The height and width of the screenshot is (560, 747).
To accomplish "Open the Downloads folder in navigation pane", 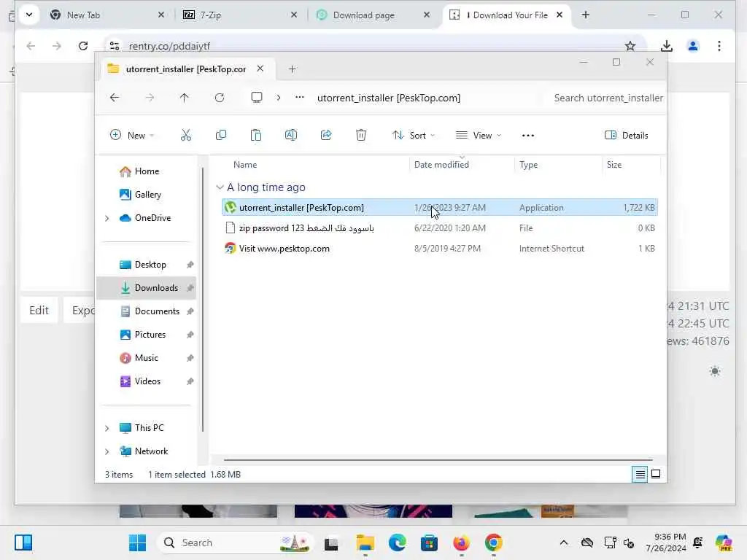I will coord(147,288).
